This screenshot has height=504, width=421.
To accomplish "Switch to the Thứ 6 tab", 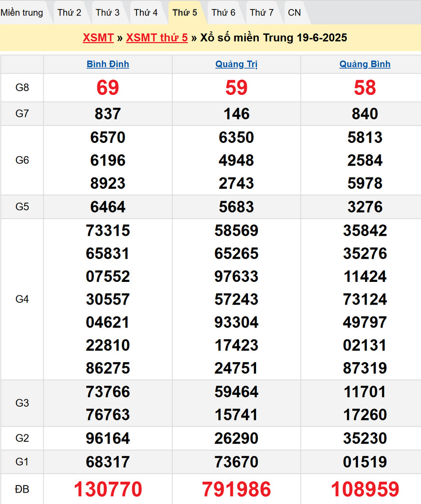I will (x=223, y=13).
